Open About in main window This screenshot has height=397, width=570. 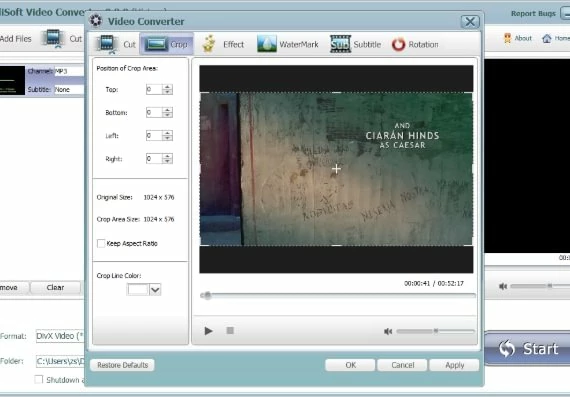click(518, 38)
